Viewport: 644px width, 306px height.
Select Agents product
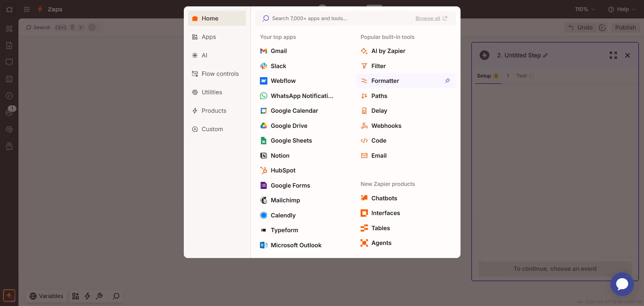pyautogui.click(x=376, y=243)
